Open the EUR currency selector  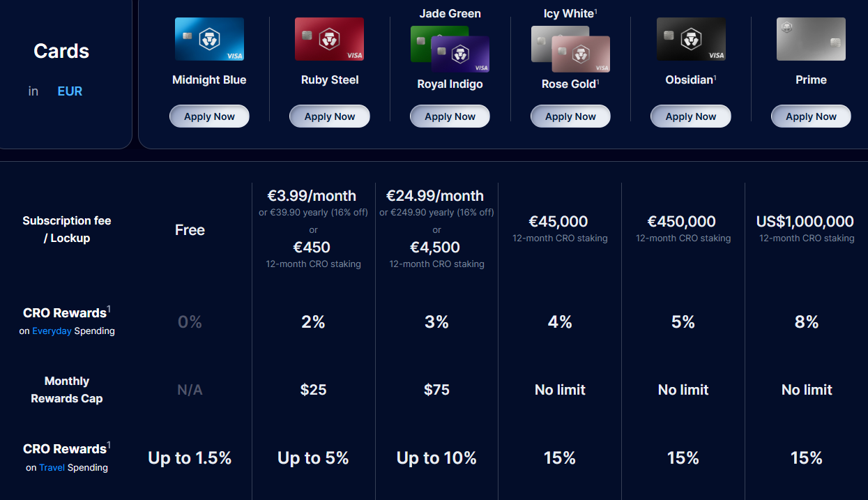70,90
